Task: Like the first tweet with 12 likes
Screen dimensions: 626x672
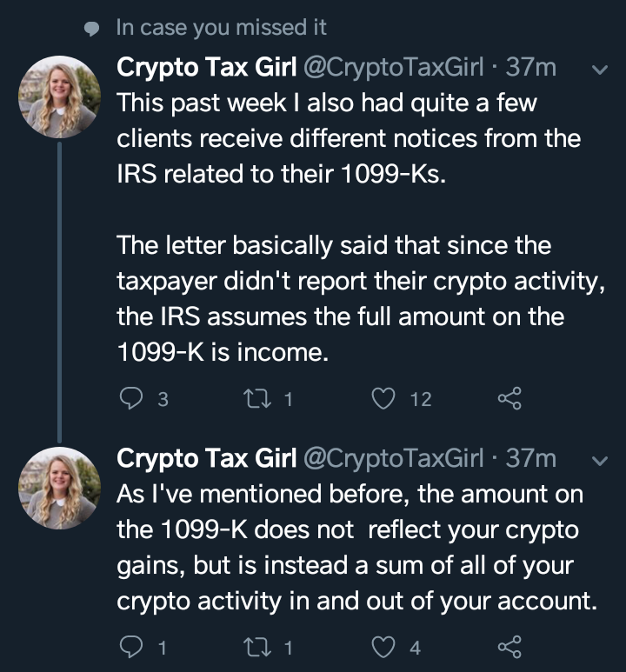Action: tap(383, 398)
